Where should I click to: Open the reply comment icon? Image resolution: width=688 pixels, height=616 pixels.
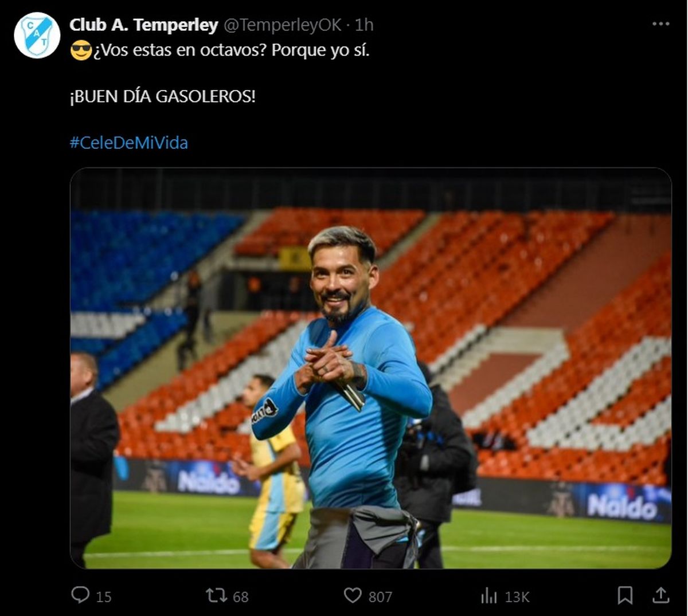[x=80, y=595]
